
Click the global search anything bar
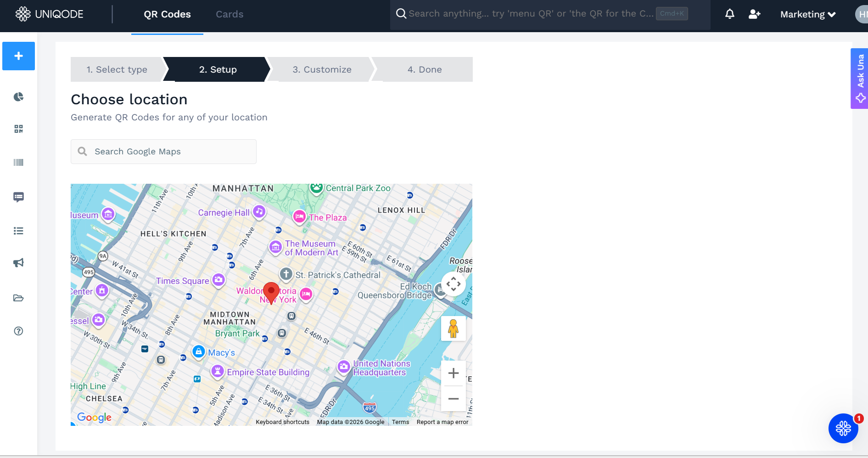click(550, 14)
